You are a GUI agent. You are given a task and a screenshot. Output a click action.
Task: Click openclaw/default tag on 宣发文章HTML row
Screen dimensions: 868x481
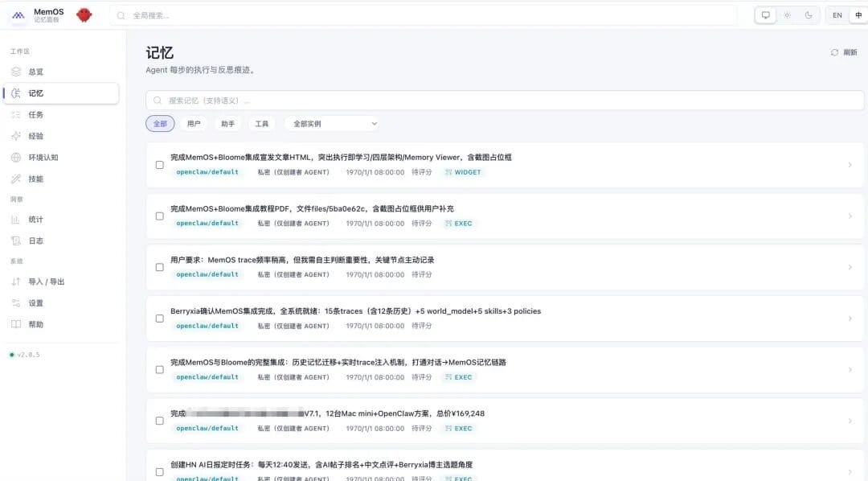(207, 172)
